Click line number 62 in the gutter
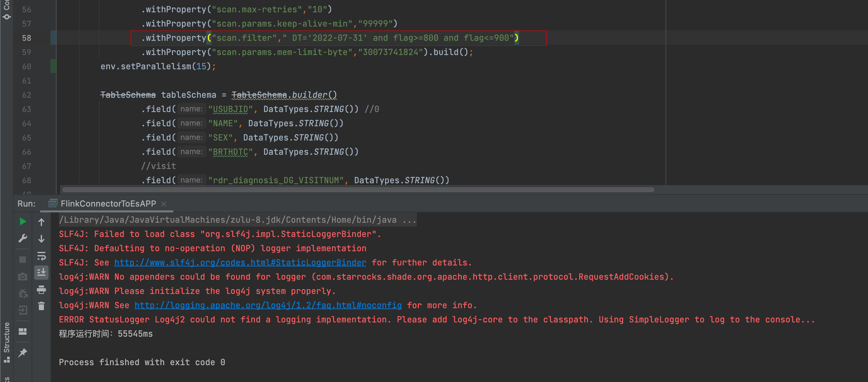The height and width of the screenshot is (382, 868). pyautogui.click(x=27, y=95)
